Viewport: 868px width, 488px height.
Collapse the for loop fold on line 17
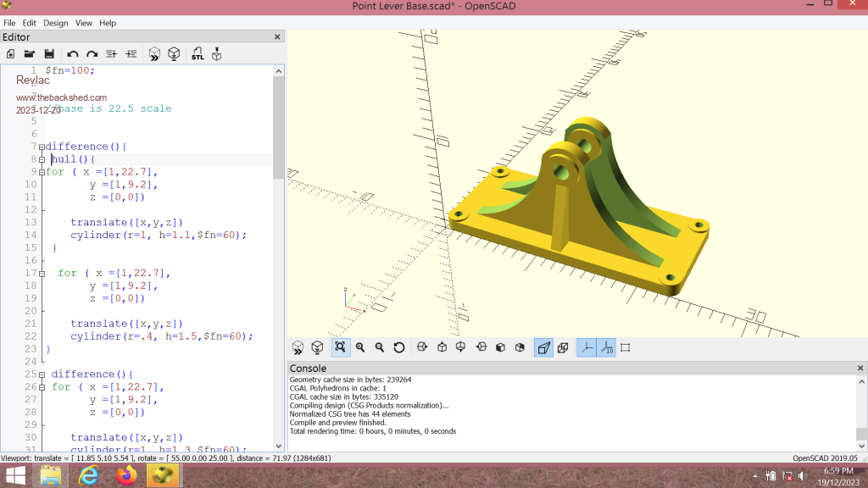coord(42,273)
